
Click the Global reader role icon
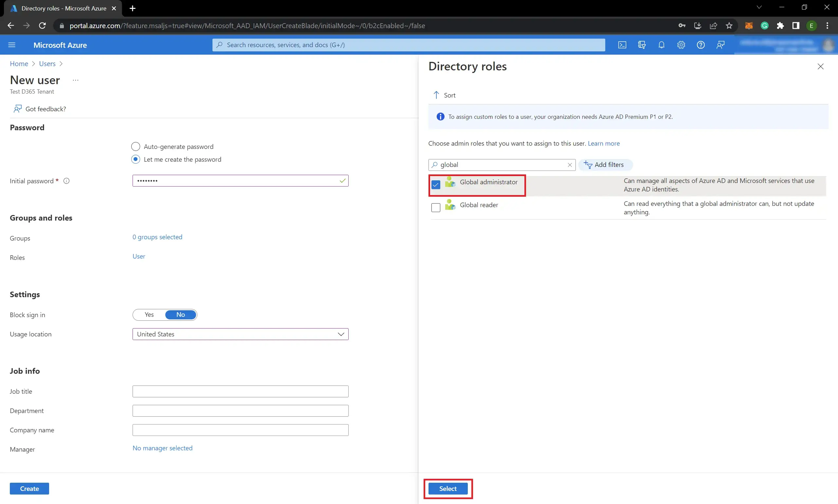click(x=451, y=205)
